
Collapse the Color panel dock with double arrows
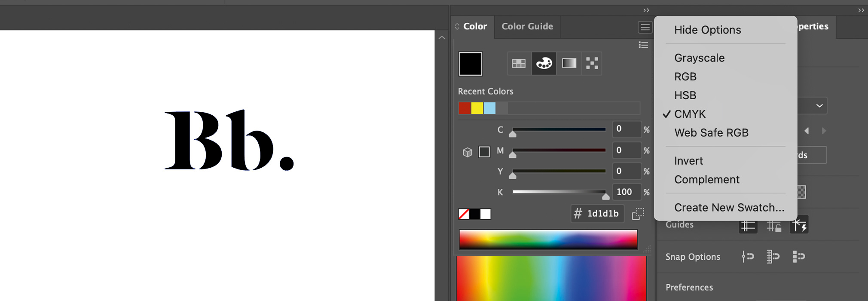coord(646,10)
